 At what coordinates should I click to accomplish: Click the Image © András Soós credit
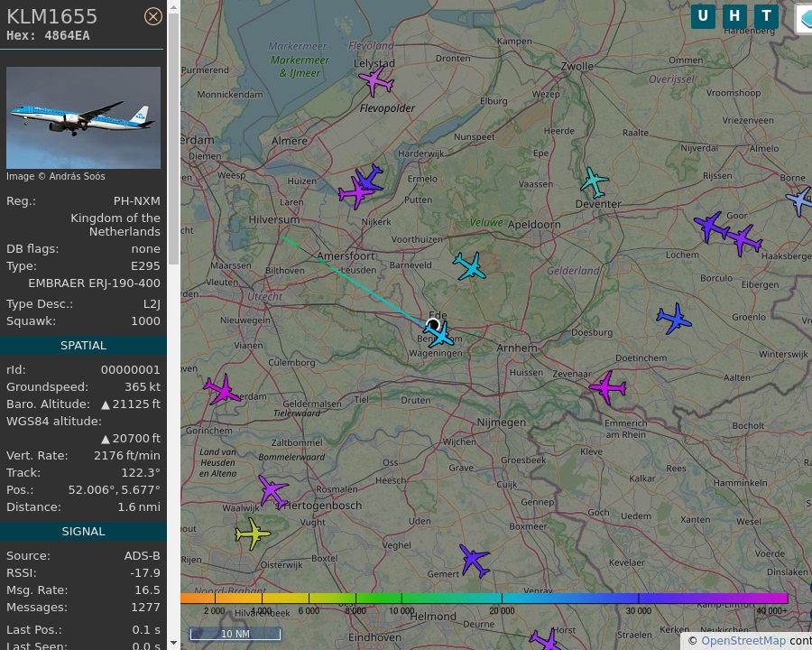pos(55,177)
